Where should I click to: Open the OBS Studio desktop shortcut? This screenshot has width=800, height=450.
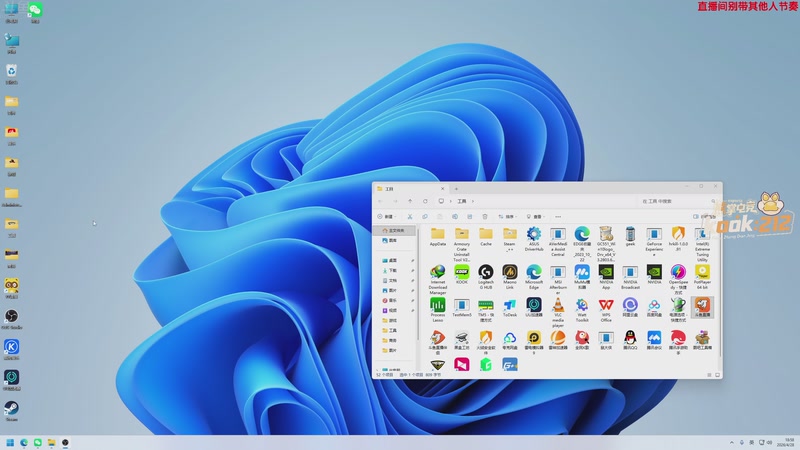tap(12, 319)
